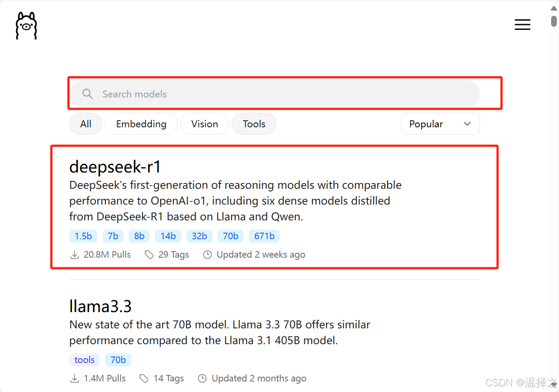Click the deepseek-r1 updated clock icon
Screen dimensions: 559x392
[x=208, y=255]
